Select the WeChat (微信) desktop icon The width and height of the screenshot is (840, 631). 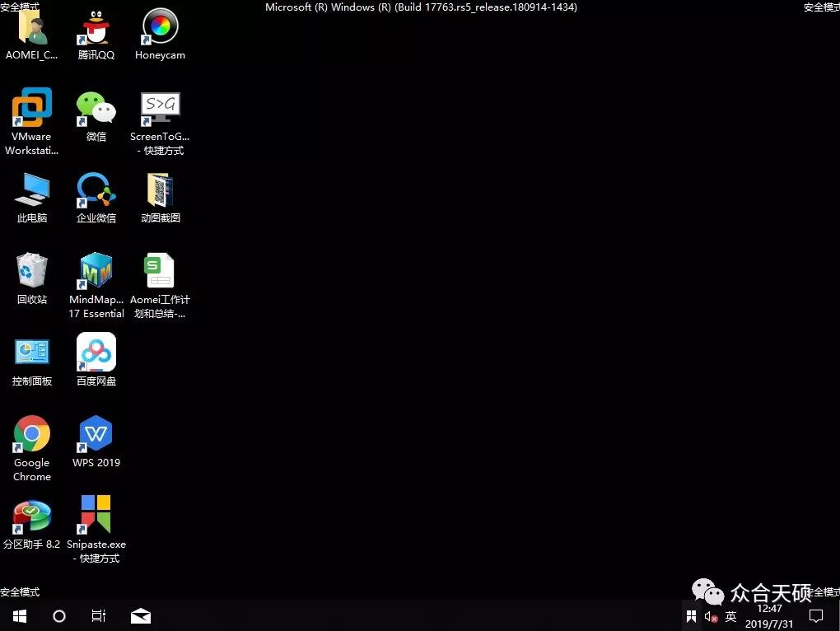96,109
